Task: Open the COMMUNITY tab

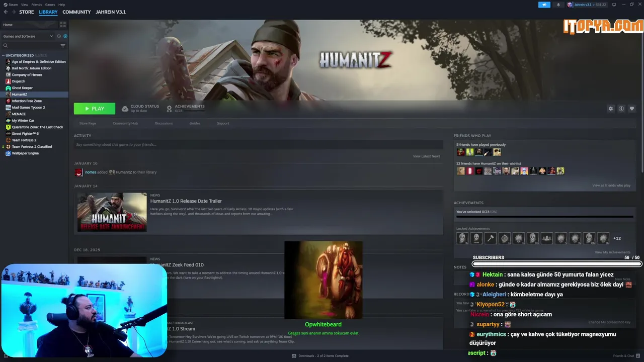Action: (76, 12)
